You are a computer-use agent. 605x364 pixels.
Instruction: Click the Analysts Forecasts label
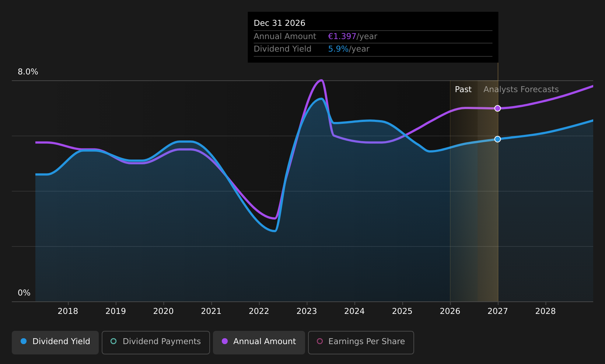[521, 90]
